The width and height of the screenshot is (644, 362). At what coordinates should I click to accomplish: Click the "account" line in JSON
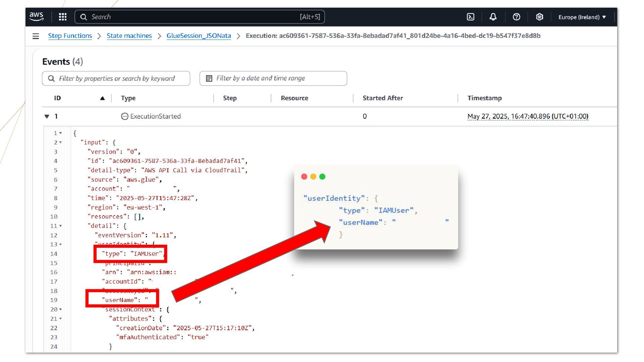133,189
